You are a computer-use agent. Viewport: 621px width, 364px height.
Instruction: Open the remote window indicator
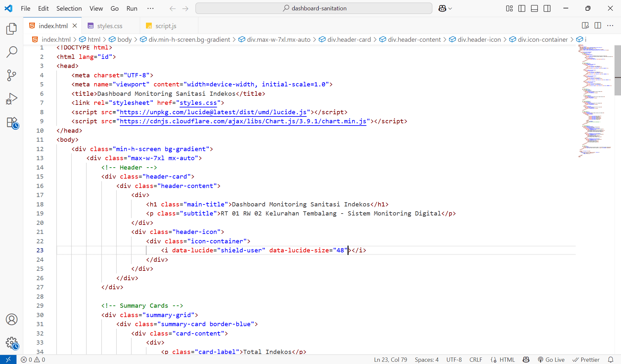(8, 359)
